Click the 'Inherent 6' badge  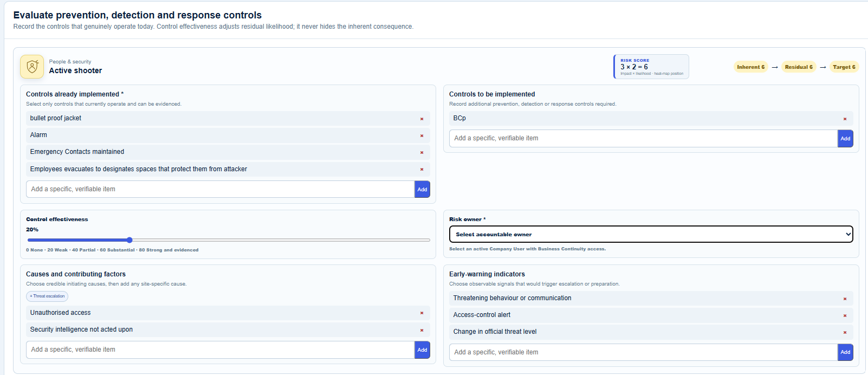[x=750, y=67]
